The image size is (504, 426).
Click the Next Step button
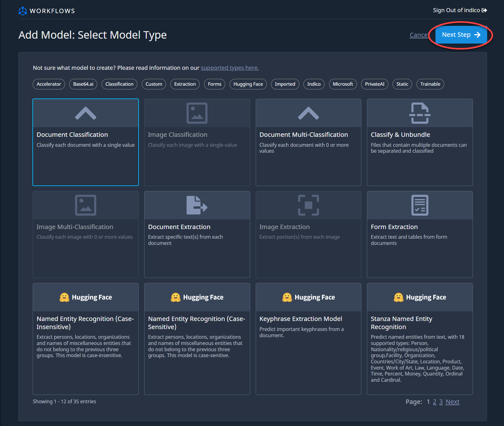(461, 35)
